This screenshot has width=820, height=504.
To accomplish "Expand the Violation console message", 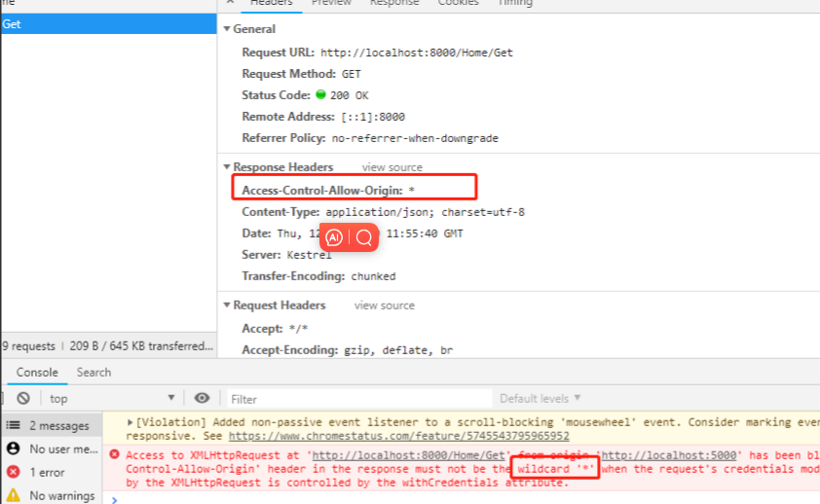I will point(131,422).
